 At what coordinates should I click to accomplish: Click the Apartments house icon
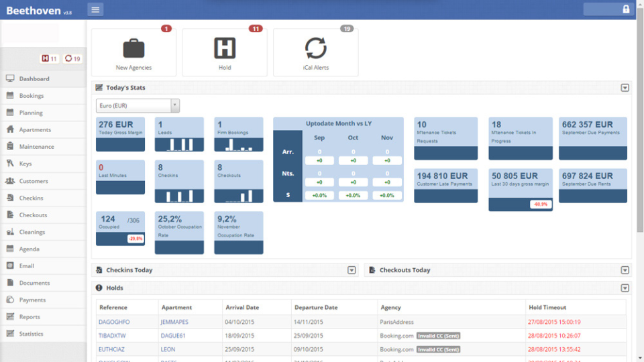(10, 129)
